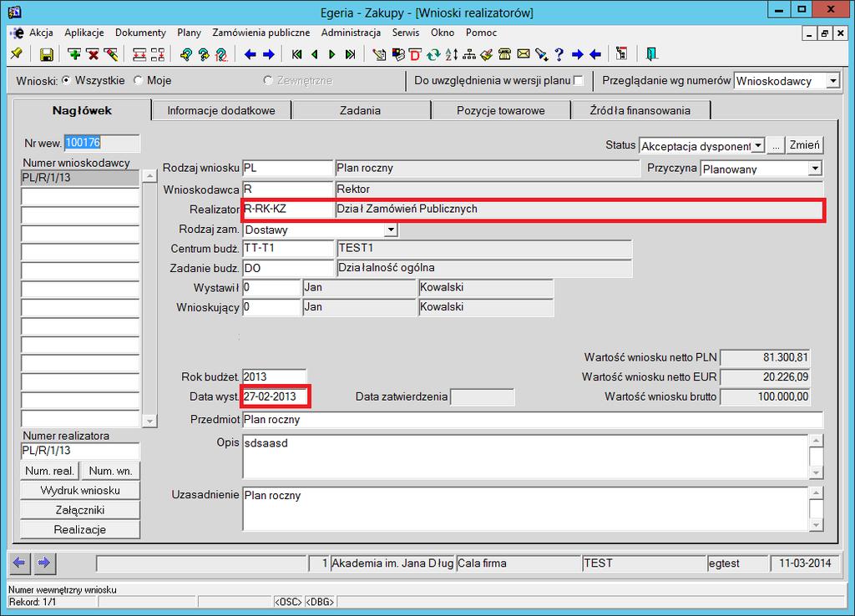855x616 pixels.
Task: Open help with the blue question mark icon
Action: point(559,54)
